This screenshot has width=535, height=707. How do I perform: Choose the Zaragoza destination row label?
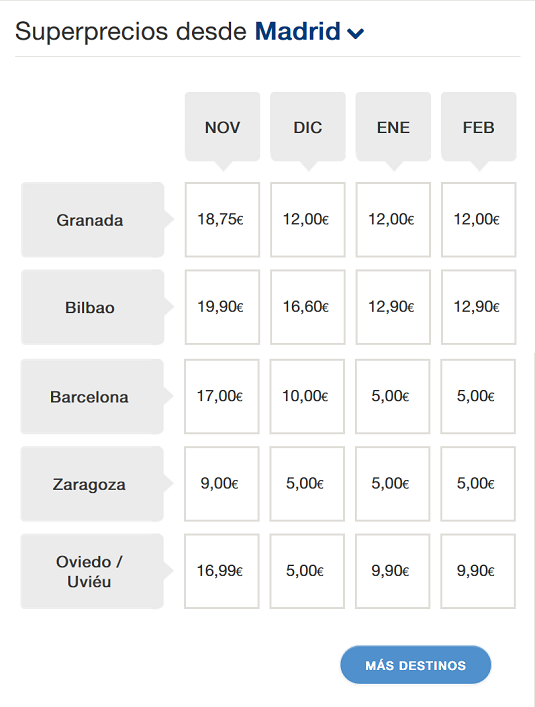tap(92, 484)
